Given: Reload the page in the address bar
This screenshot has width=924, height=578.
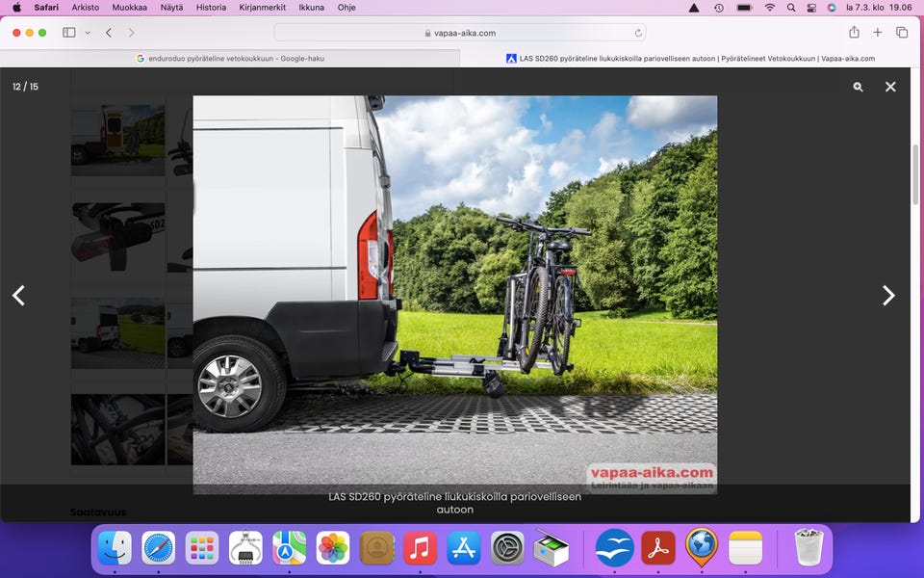Looking at the screenshot, I should pyautogui.click(x=638, y=33).
